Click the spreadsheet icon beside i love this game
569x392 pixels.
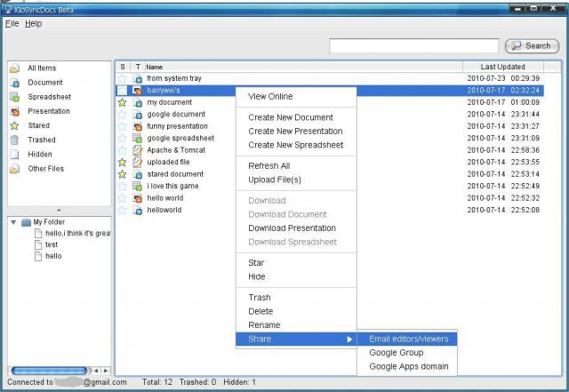tap(138, 186)
